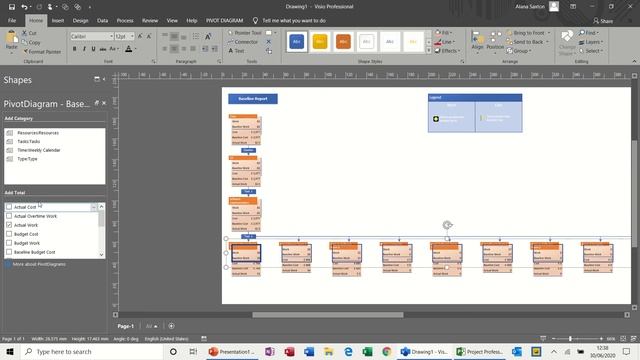Click the Position shapes button
Image resolution: width=640 pixels, height=360 pixels.
[x=496, y=41]
